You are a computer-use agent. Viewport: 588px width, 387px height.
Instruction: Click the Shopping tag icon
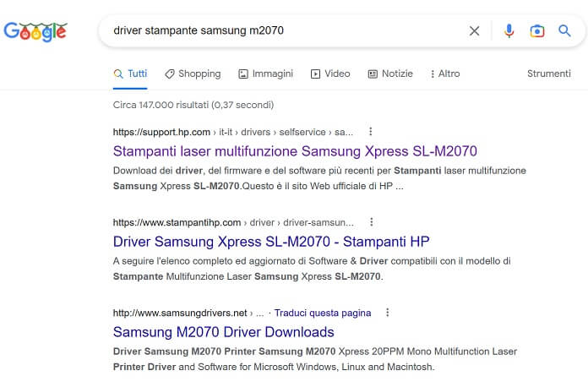(x=170, y=74)
